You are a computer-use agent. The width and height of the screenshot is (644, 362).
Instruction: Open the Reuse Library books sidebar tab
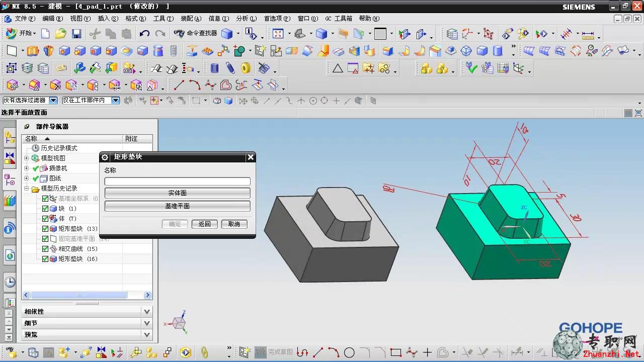click(x=10, y=202)
